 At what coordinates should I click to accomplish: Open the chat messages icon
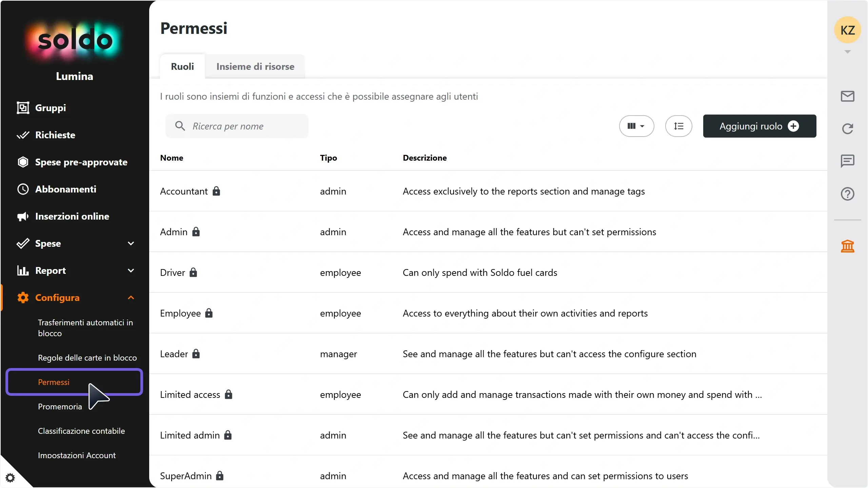(x=847, y=161)
